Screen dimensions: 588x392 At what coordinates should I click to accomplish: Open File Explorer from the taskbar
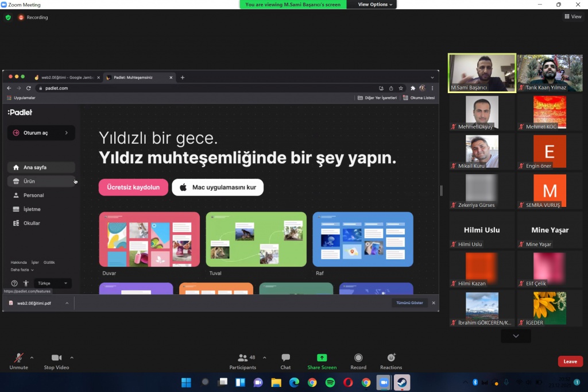(x=276, y=383)
